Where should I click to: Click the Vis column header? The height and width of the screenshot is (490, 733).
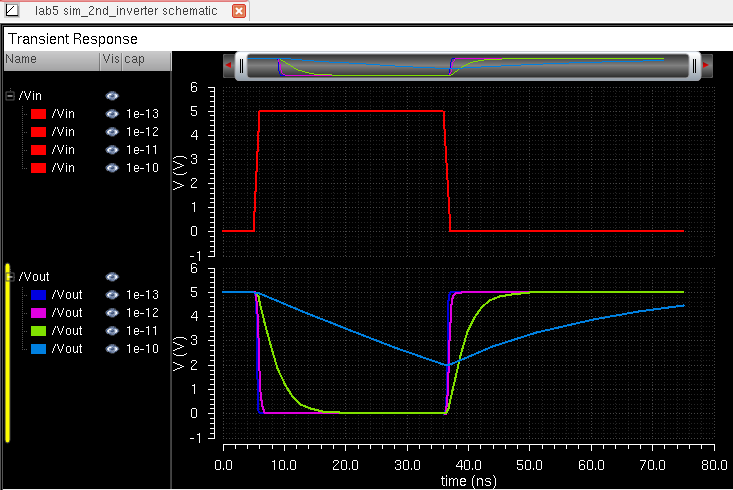coord(109,60)
